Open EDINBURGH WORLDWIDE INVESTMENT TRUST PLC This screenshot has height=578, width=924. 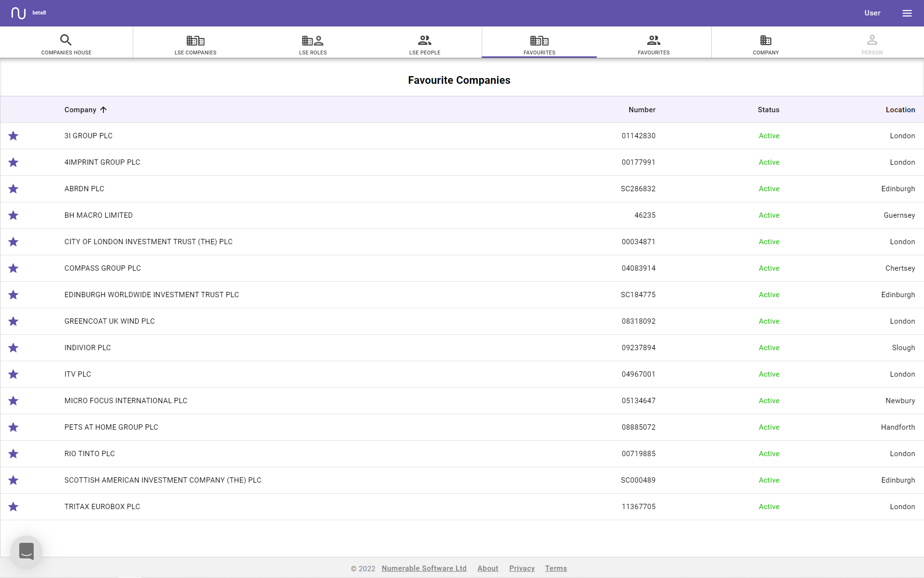tap(152, 295)
